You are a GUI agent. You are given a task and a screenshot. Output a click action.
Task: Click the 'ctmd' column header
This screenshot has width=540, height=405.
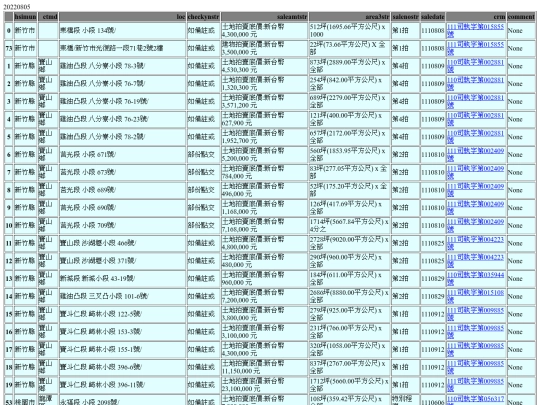(x=48, y=17)
